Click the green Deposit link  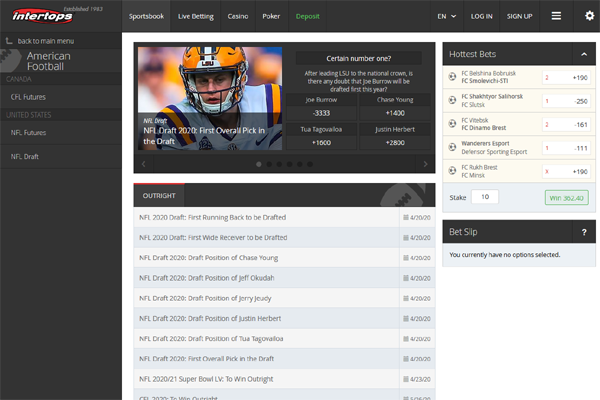307,16
